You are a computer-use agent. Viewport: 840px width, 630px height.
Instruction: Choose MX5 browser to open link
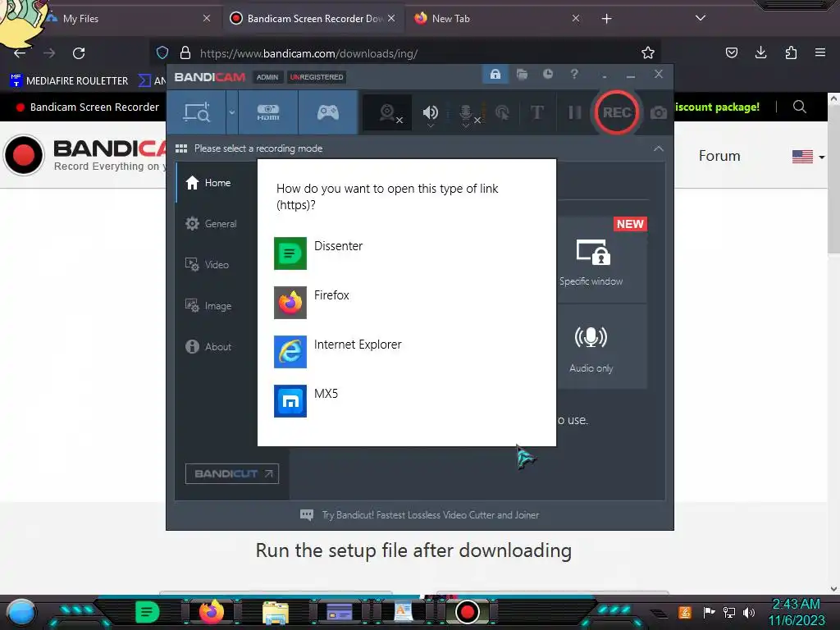[x=407, y=400]
